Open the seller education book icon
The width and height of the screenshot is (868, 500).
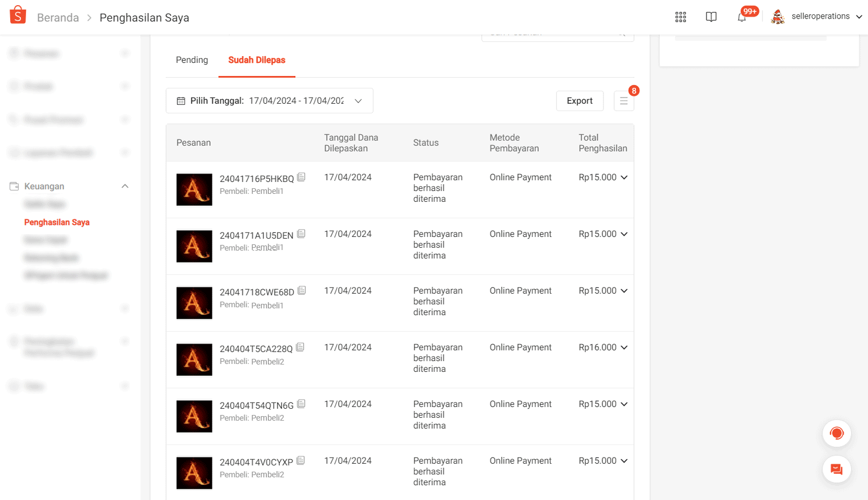tap(711, 17)
